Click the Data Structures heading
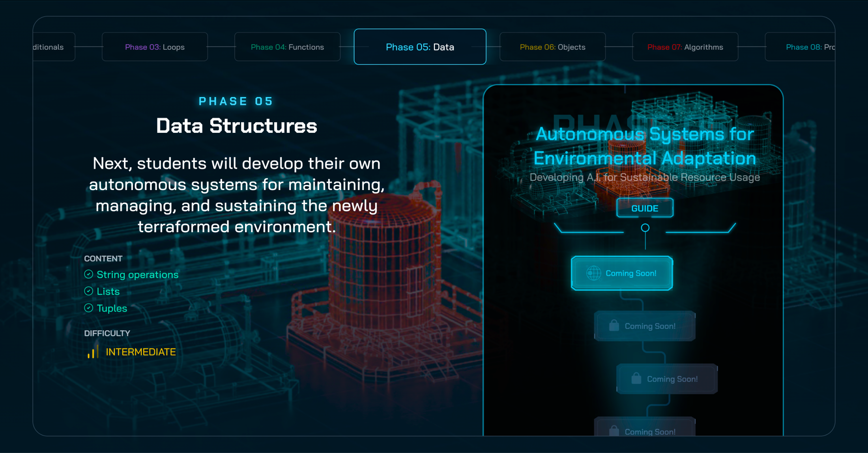 237,126
